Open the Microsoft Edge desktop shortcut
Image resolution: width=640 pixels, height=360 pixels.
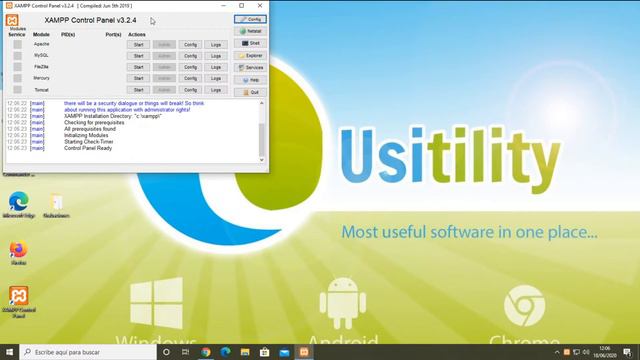click(x=18, y=204)
